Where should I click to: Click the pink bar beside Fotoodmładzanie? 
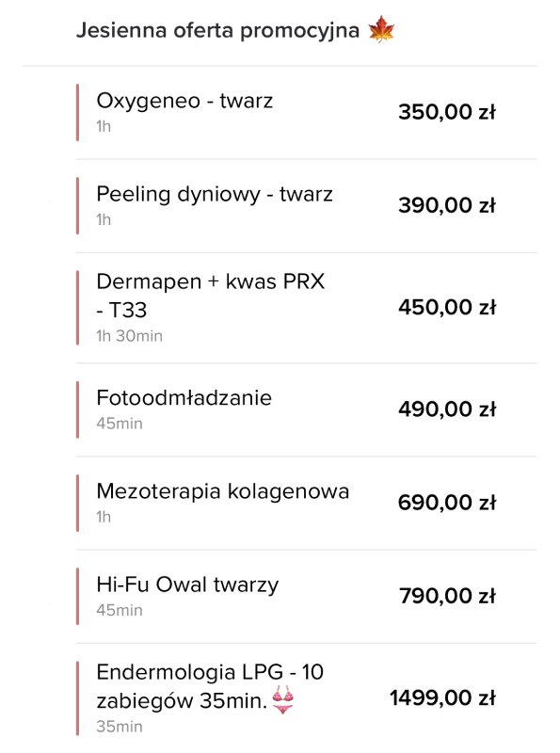coord(77,409)
